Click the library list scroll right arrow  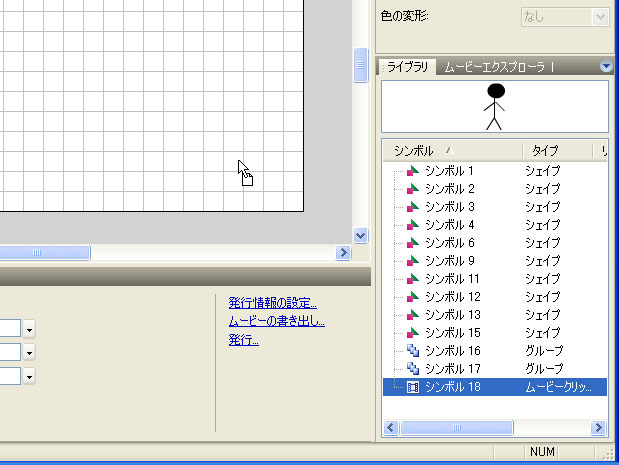[x=598, y=428]
